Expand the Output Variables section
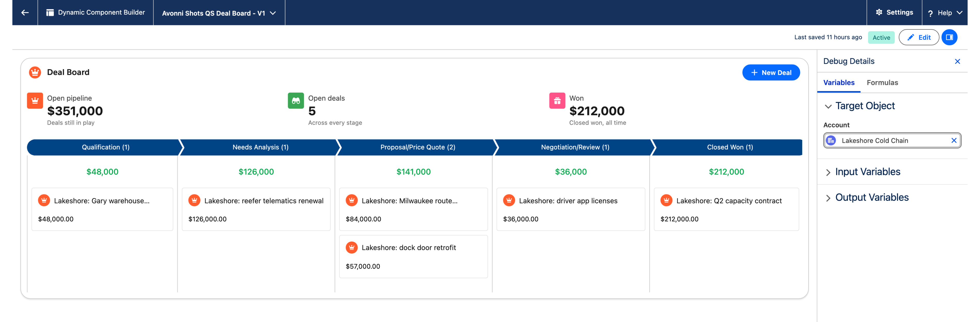980x322 pixels. point(828,198)
